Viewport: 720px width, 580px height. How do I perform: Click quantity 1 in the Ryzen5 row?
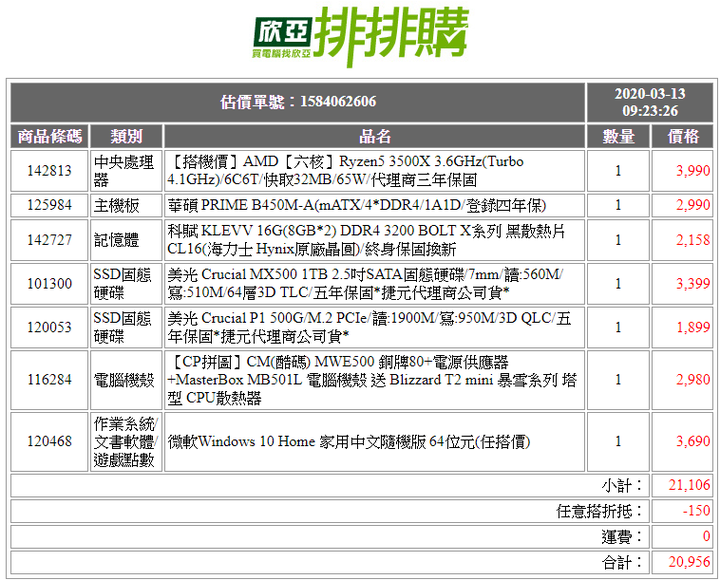(x=618, y=171)
